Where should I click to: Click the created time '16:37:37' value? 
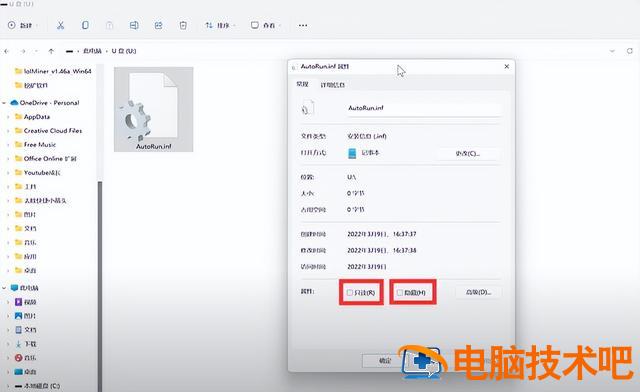404,234
